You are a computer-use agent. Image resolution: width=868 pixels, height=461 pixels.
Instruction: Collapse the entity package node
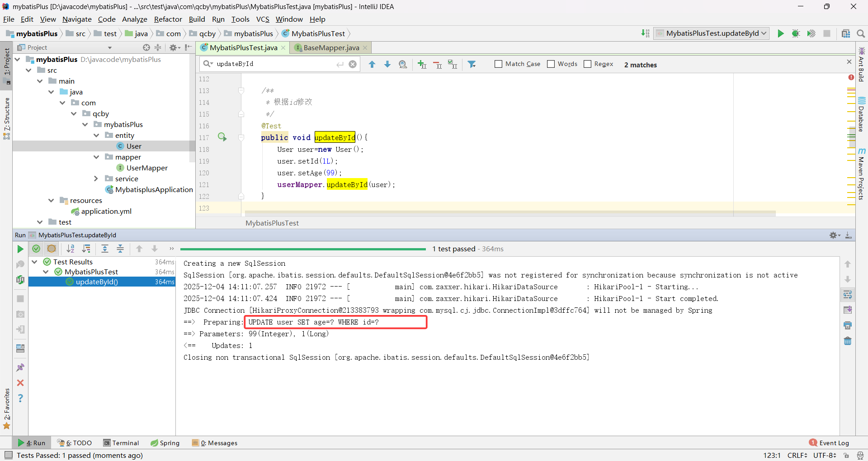click(x=96, y=135)
